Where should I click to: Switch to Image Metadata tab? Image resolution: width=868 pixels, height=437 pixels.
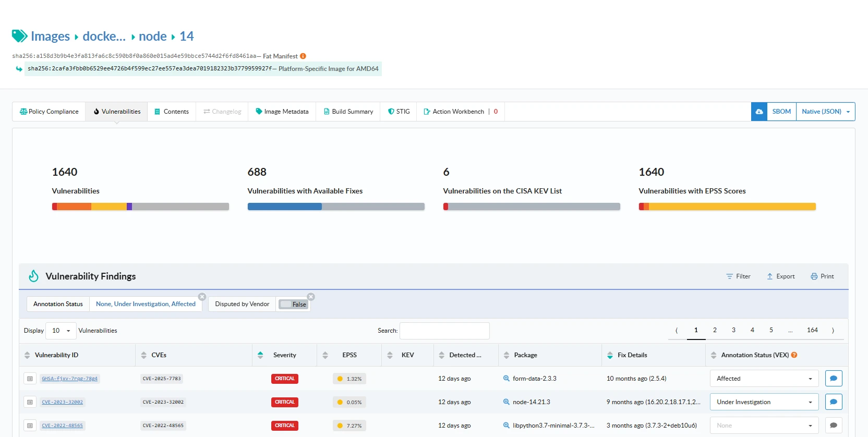coord(282,112)
